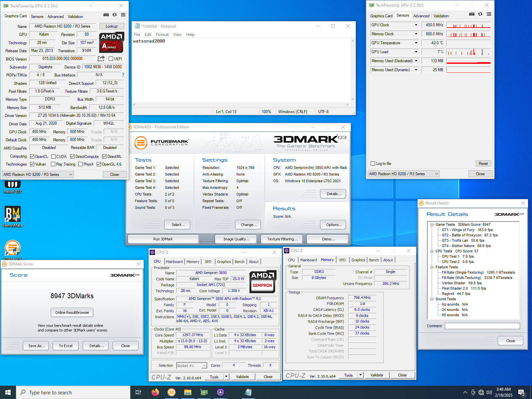Screen dimensions: 532x399
Task: Open Task View on taskbar
Action: (138, 392)
